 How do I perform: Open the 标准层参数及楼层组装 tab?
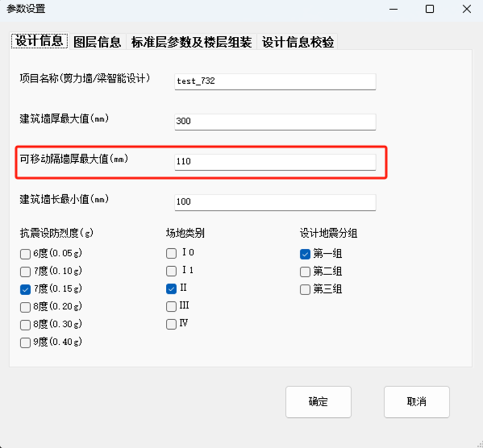(x=191, y=42)
